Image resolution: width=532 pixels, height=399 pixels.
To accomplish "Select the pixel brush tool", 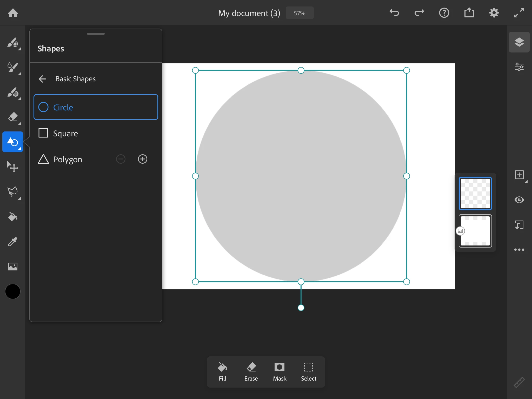I will coord(12,43).
